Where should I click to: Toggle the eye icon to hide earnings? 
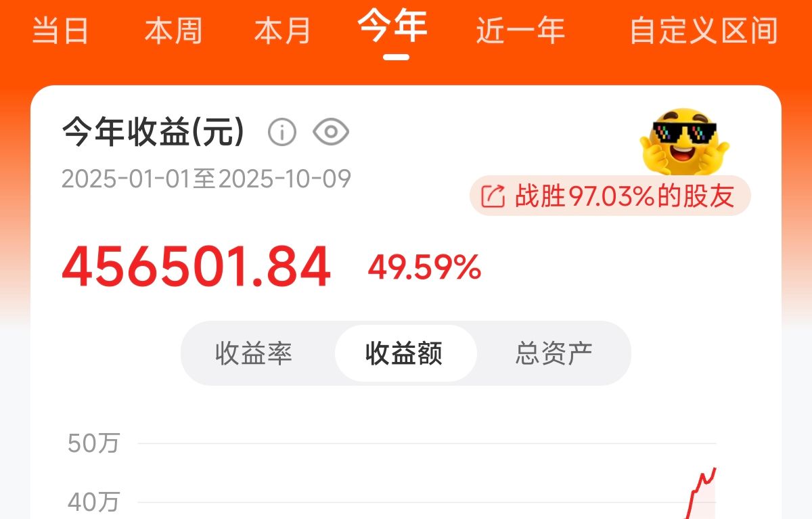(331, 132)
